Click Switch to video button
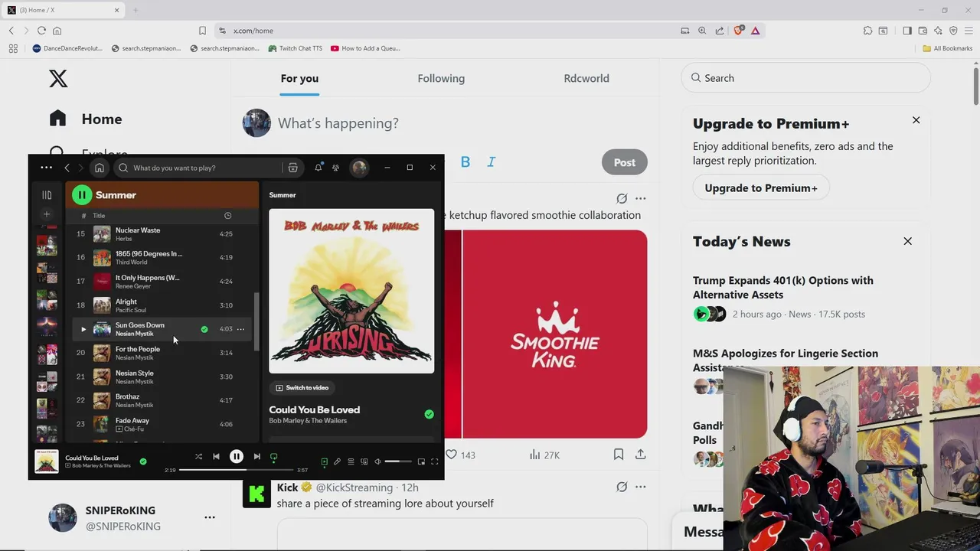The image size is (980, 551). tap(302, 388)
